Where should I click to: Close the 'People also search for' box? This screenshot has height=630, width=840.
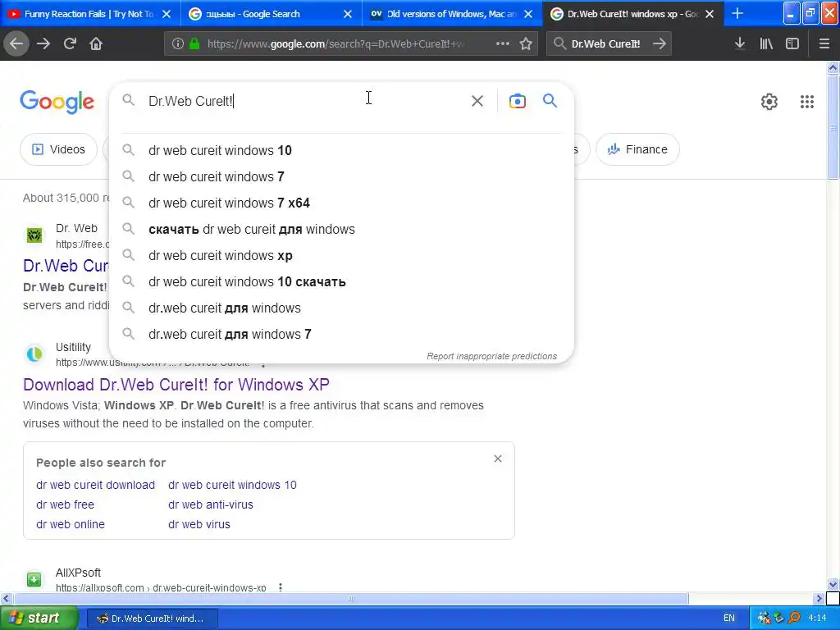[498, 459]
